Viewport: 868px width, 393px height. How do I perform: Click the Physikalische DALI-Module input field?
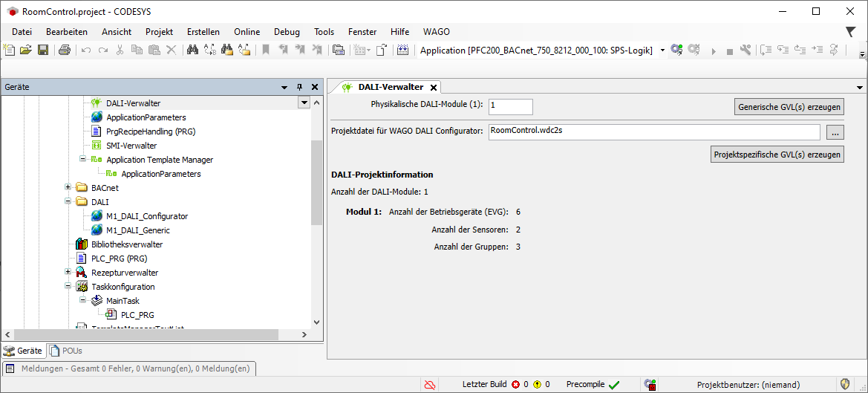tap(510, 106)
